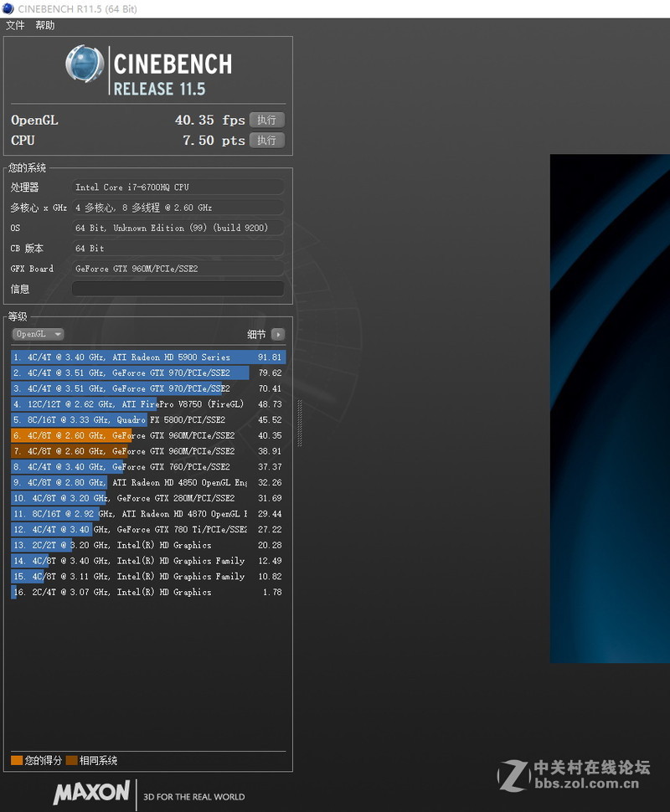Select rank 16 Intel HD Graphics entry
Viewport: 670px width, 812px height.
click(x=147, y=592)
